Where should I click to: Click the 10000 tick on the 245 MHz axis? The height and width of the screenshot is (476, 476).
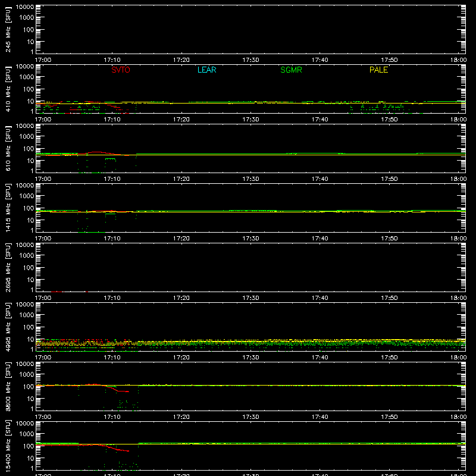25,7
